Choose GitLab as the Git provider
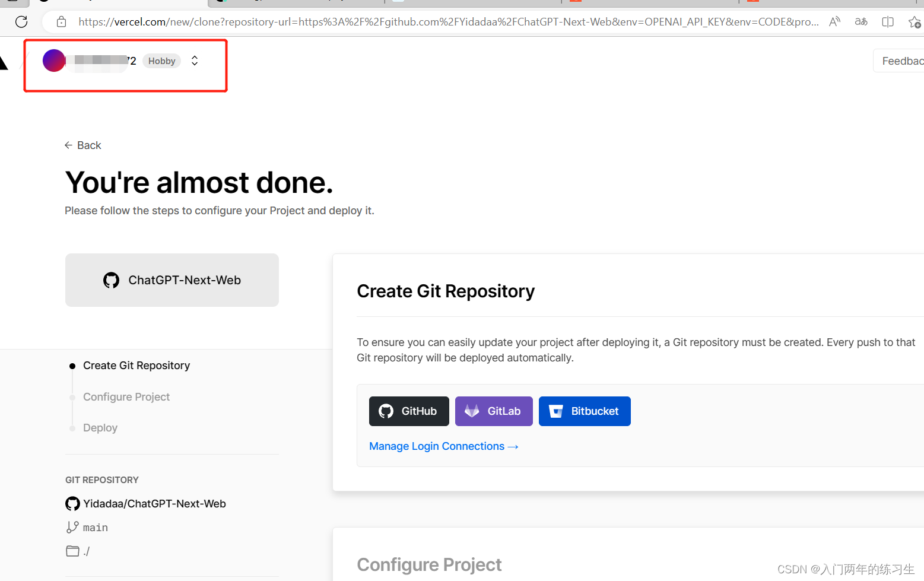Screen dimensions: 924x581 pyautogui.click(x=494, y=411)
